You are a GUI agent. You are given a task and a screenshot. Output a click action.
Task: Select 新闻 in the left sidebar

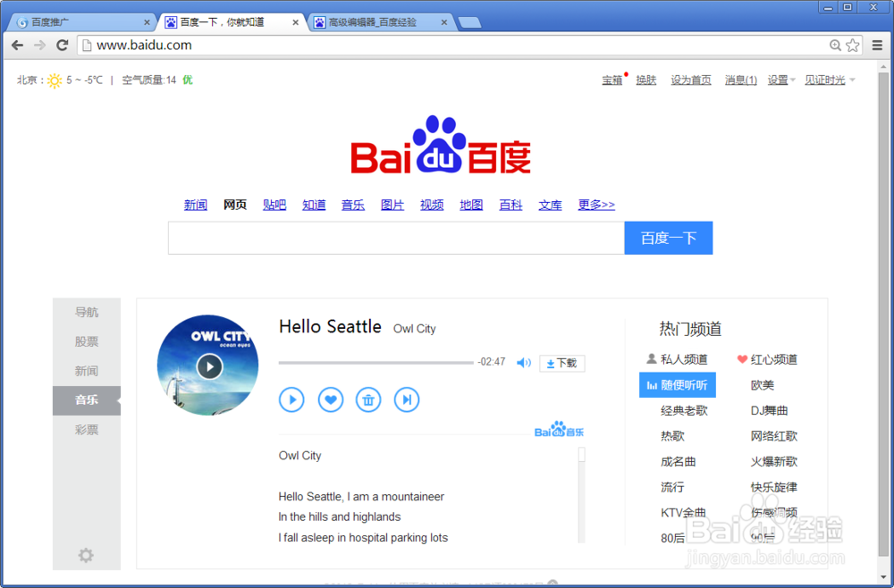click(x=87, y=371)
